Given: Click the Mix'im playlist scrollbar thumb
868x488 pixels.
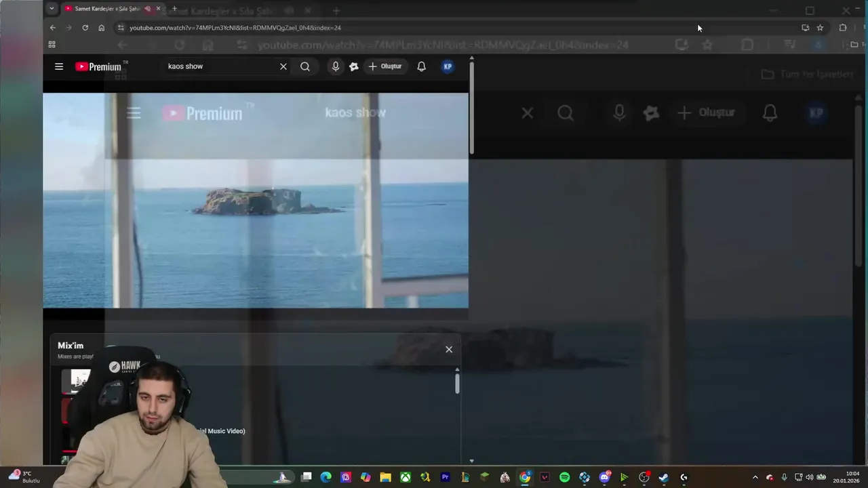Looking at the screenshot, I should click(457, 384).
